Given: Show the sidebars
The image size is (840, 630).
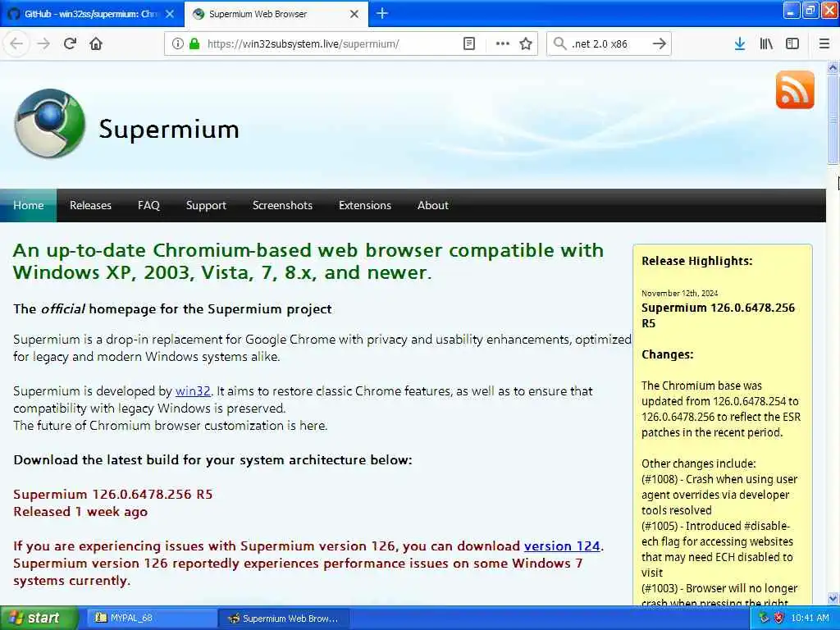Looking at the screenshot, I should (792, 44).
